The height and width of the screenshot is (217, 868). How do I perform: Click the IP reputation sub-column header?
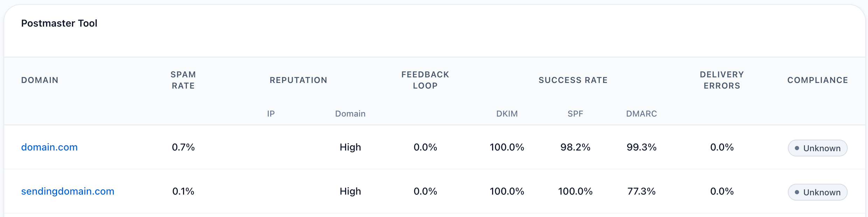[x=271, y=113]
